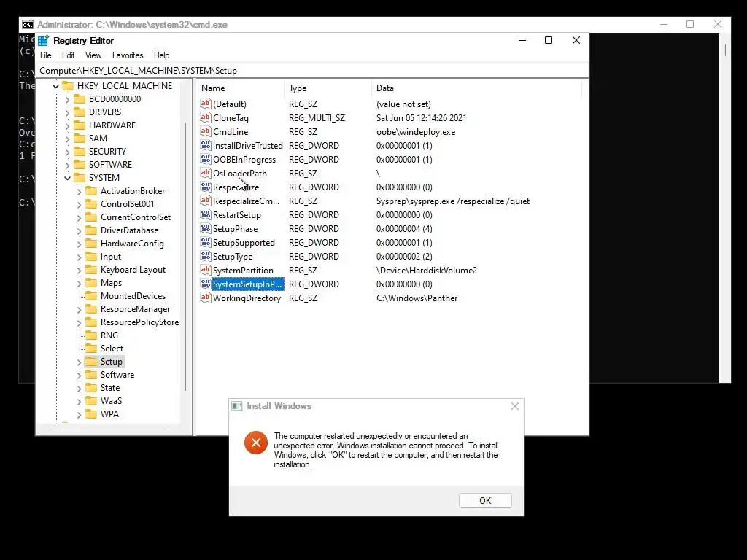Sort values by Type column header
This screenshot has height=560, width=747.
click(x=328, y=88)
